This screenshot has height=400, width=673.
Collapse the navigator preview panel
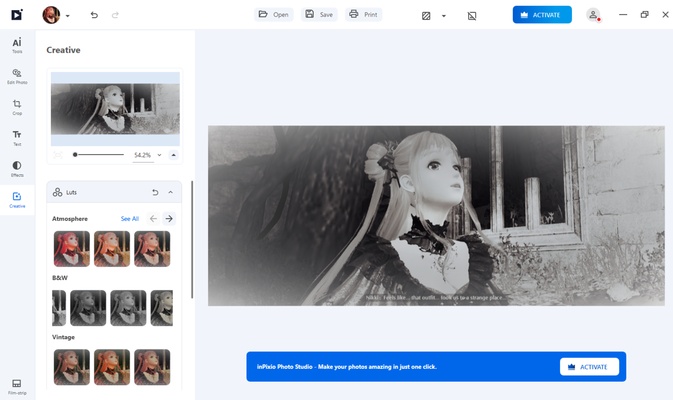[x=173, y=155]
